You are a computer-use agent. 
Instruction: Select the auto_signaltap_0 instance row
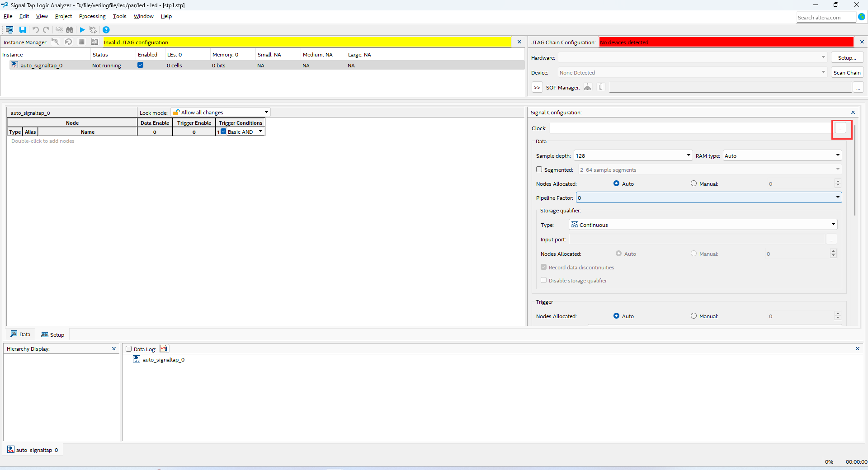[262, 65]
